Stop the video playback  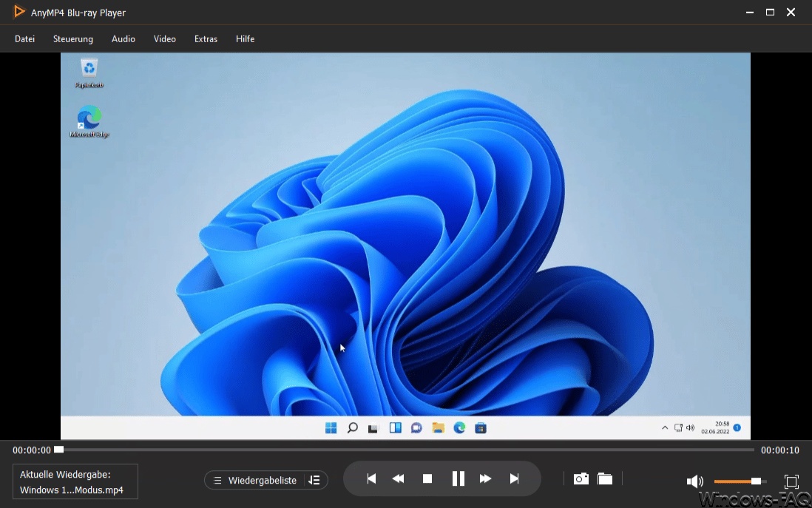(427, 478)
